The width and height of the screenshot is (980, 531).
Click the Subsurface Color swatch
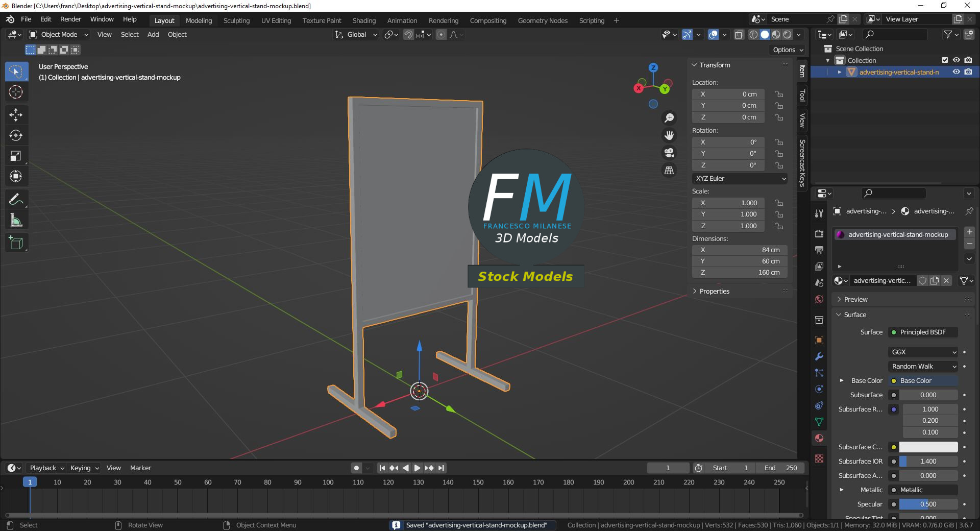pyautogui.click(x=929, y=447)
